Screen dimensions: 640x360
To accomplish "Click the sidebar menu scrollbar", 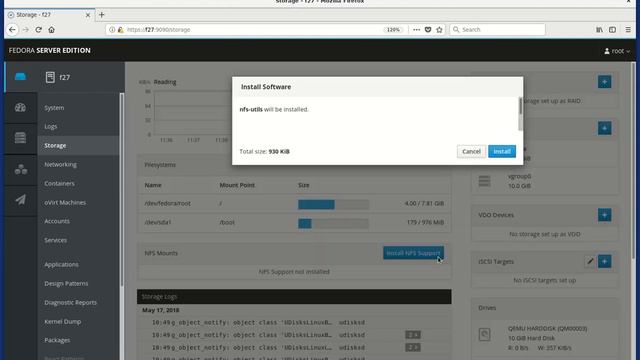I will 122,189.
